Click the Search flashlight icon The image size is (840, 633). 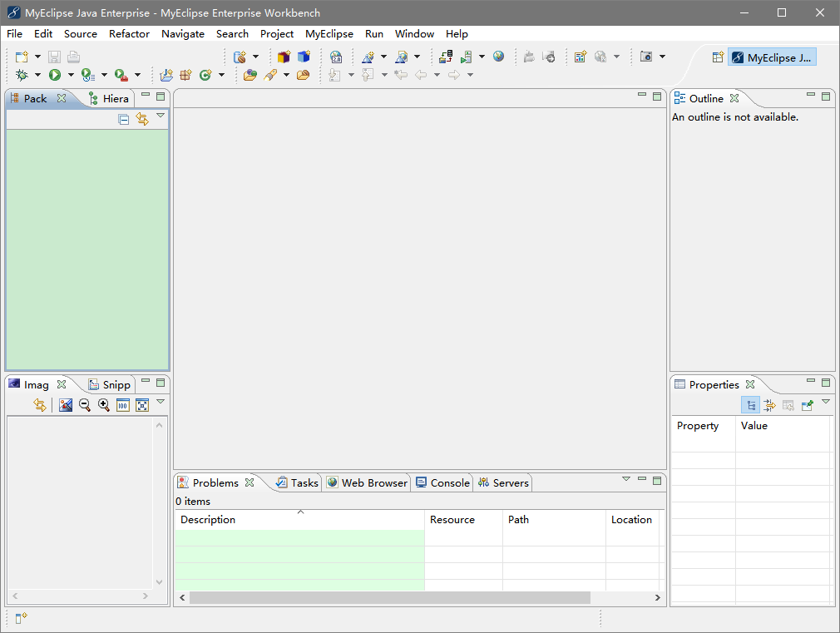[272, 74]
